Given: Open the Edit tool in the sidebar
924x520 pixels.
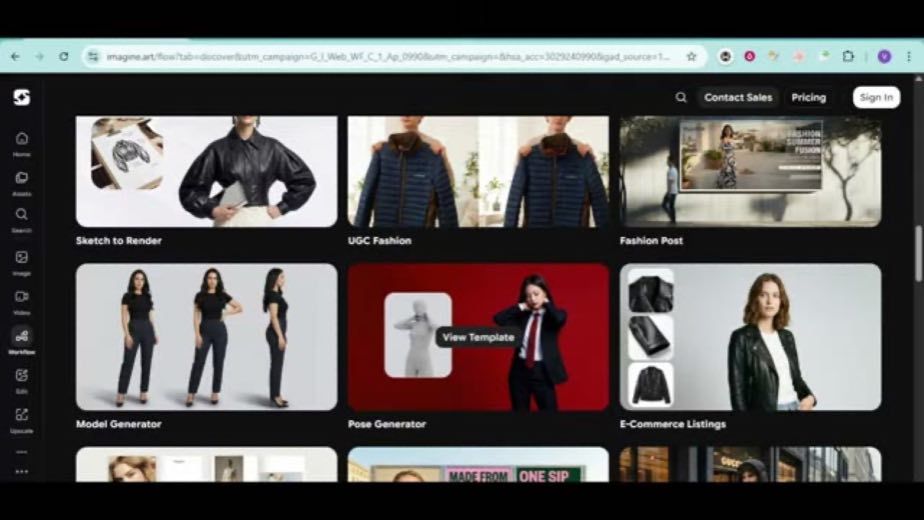Looking at the screenshot, I should point(22,381).
